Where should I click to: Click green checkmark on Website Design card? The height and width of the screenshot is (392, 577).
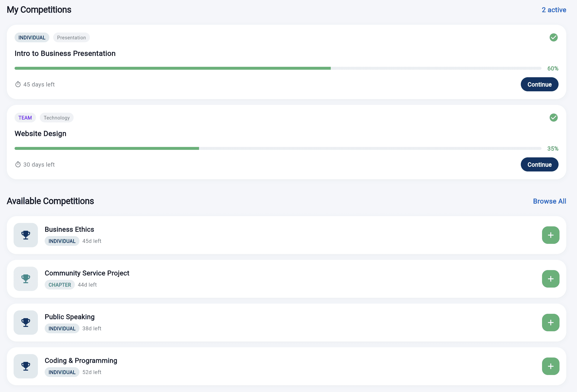pos(553,117)
